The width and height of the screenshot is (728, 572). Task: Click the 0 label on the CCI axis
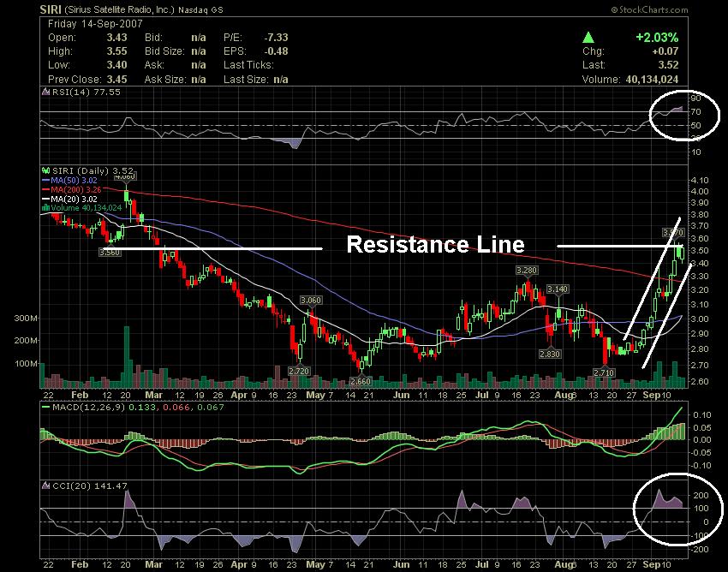[707, 521]
